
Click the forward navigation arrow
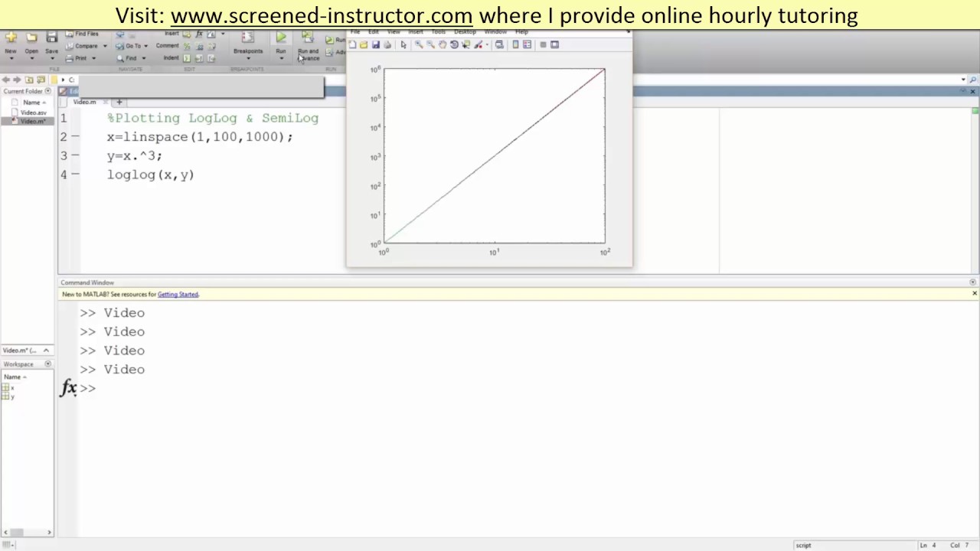(x=17, y=80)
